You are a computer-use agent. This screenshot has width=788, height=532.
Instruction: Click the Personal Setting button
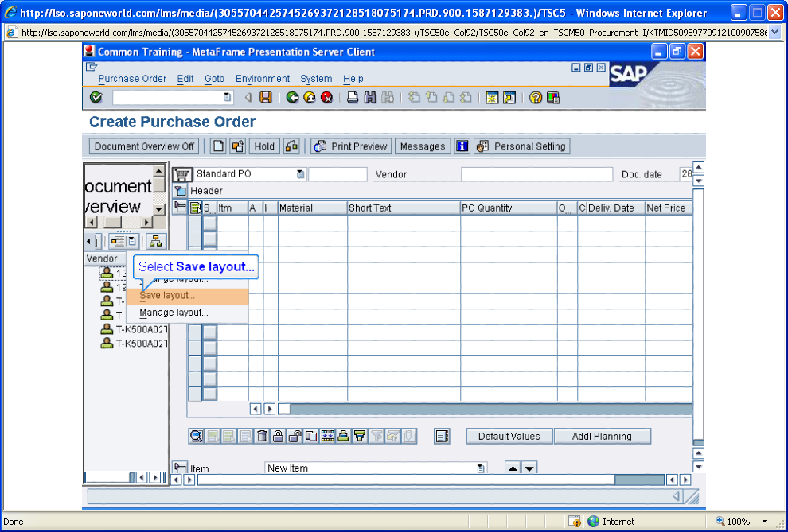coord(522,146)
